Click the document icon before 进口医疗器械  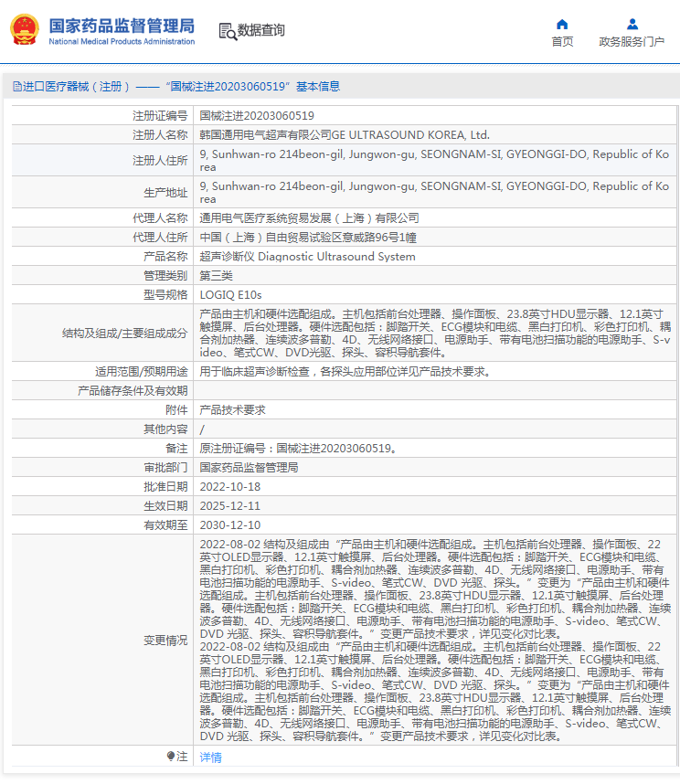16,87
